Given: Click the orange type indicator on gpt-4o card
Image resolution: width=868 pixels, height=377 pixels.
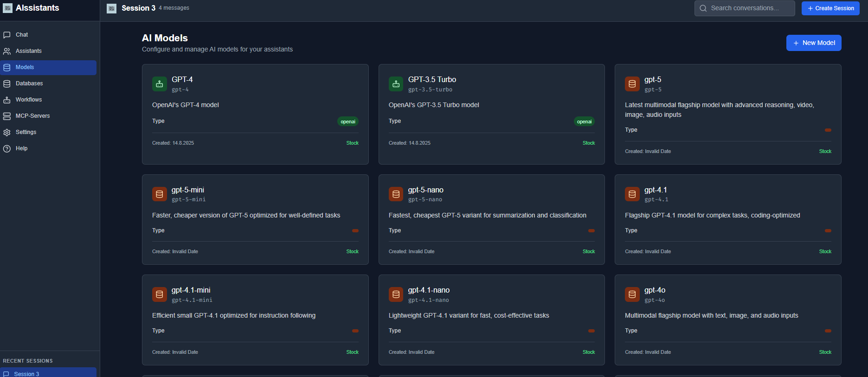Looking at the screenshot, I should click(x=828, y=331).
